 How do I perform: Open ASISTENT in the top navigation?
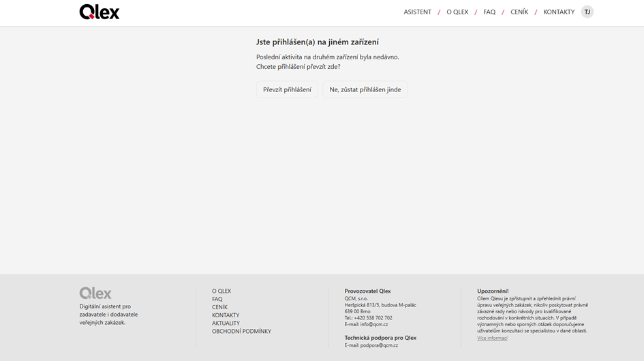tap(417, 12)
